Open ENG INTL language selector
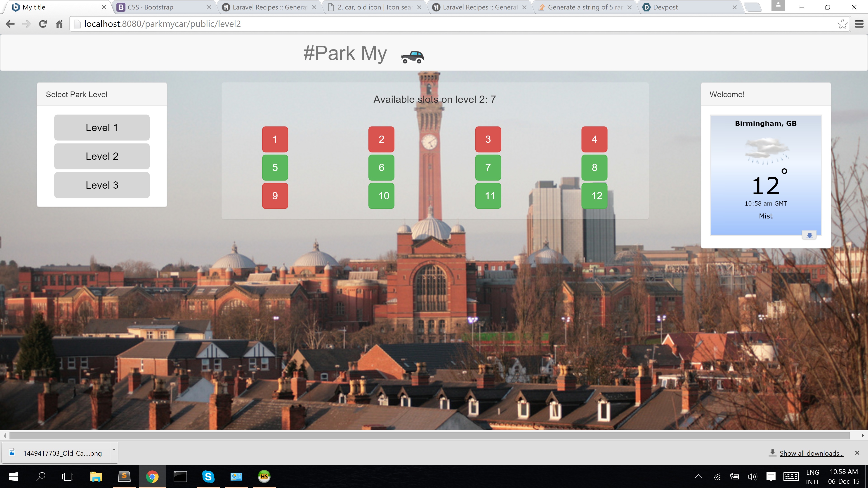The height and width of the screenshot is (488, 868). click(x=812, y=477)
